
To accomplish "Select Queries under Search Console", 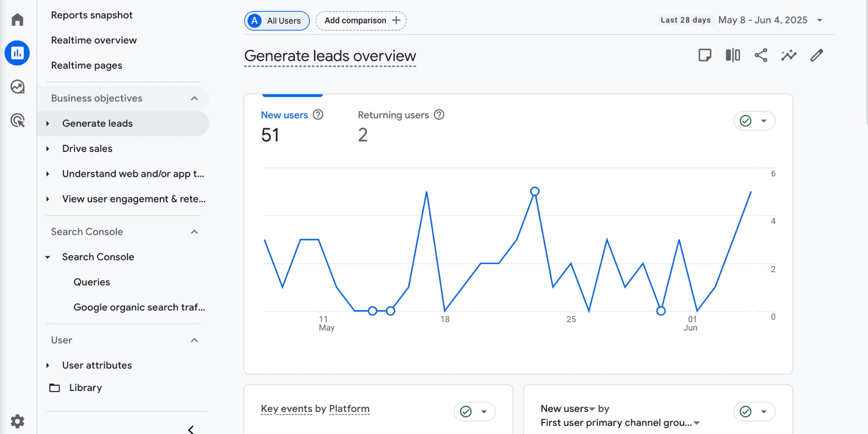I will 92,282.
